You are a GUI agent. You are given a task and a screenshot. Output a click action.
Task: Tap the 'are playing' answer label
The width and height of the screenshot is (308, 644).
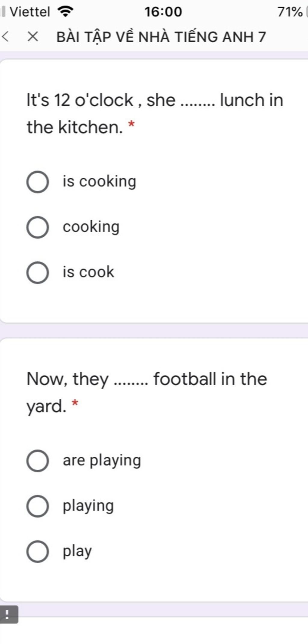(x=102, y=461)
